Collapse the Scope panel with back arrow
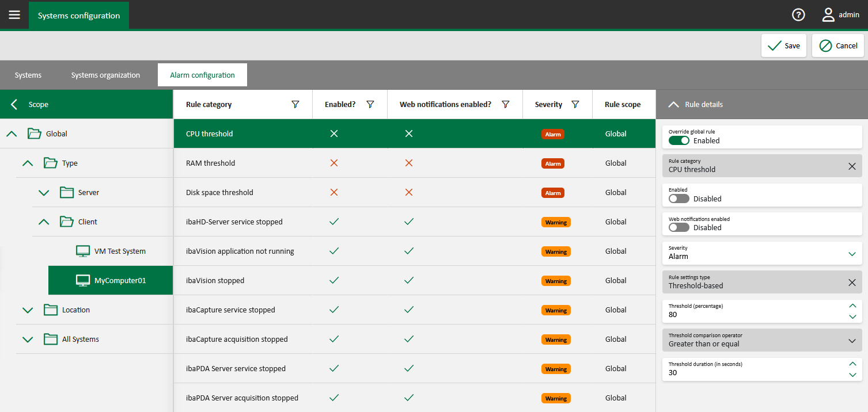The image size is (868, 412). pyautogui.click(x=14, y=104)
